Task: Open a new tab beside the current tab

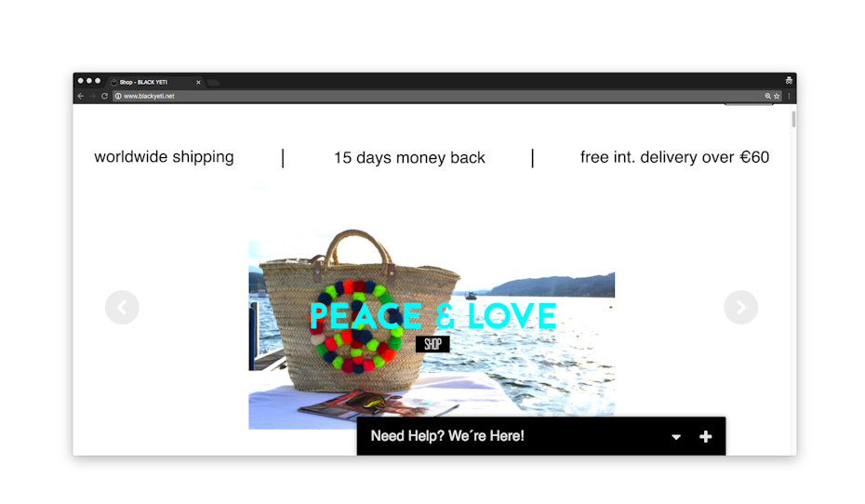Action: pos(214,83)
